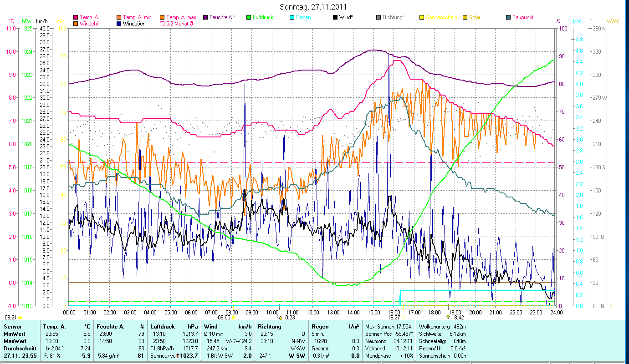Click the blue Windböen legend square
Image resolution: width=629 pixels, height=364 pixels.
pos(119,23)
